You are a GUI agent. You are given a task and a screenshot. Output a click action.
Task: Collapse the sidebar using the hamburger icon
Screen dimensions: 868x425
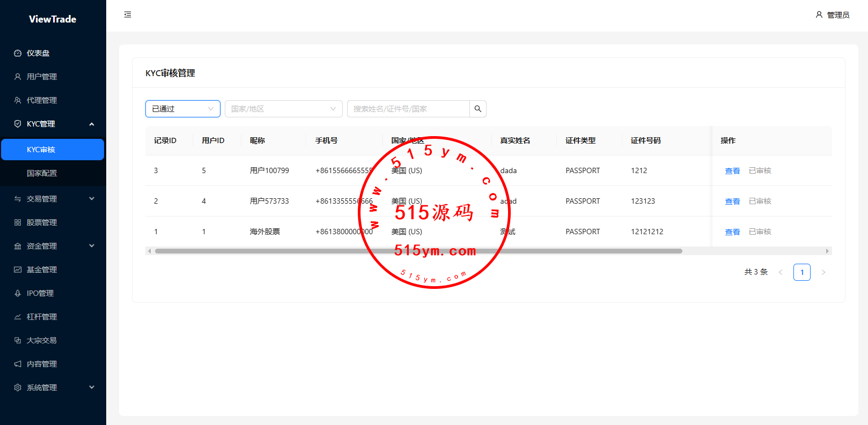[x=128, y=14]
